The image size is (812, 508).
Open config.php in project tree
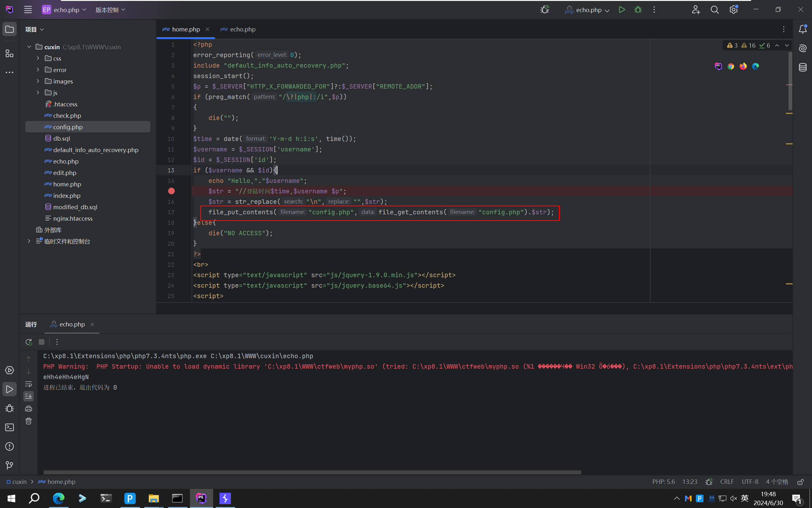88,127
